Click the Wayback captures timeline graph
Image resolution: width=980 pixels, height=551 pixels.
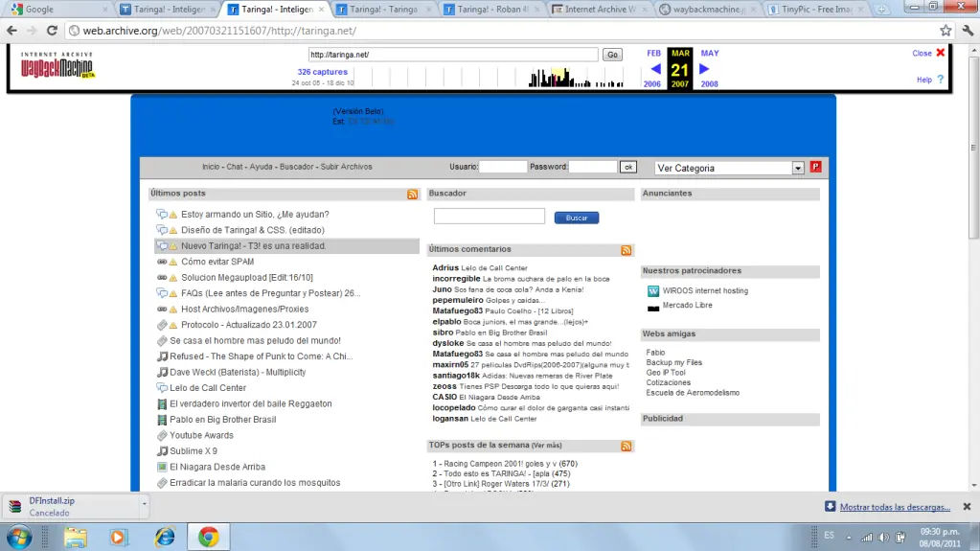click(x=497, y=79)
